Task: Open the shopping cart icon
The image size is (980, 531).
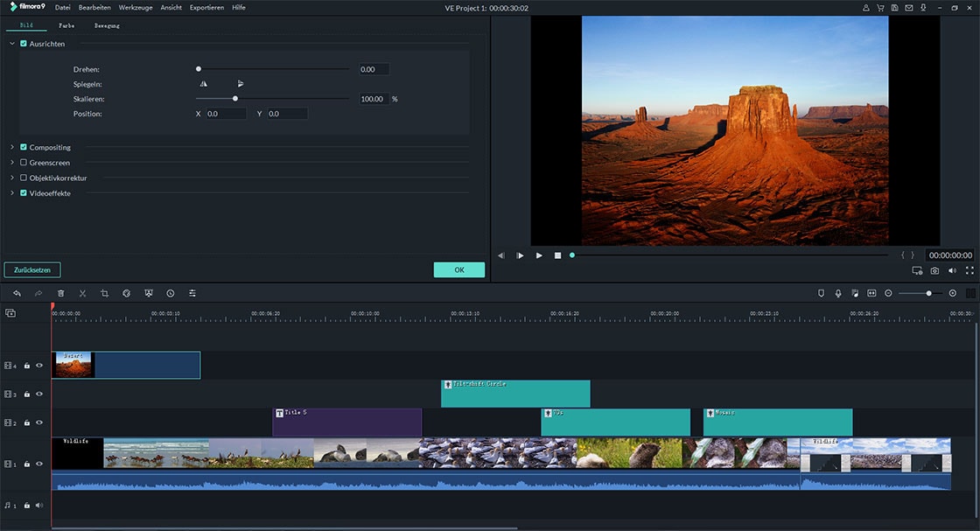Action: point(880,8)
